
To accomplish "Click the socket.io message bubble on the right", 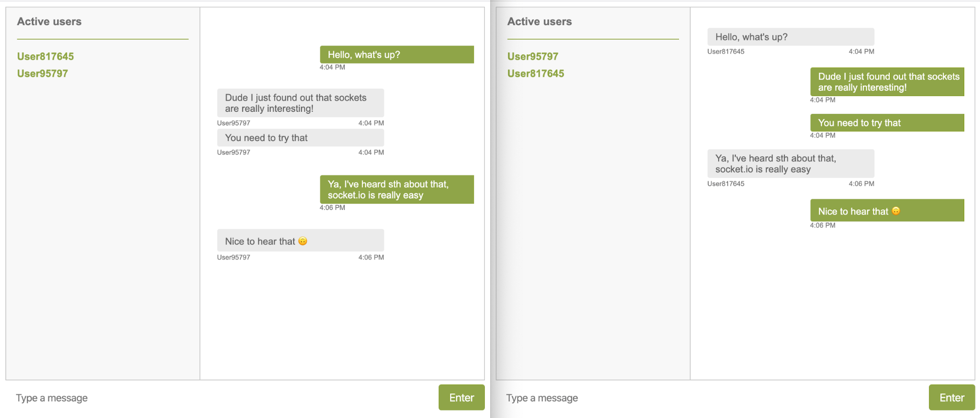I will coord(790,163).
